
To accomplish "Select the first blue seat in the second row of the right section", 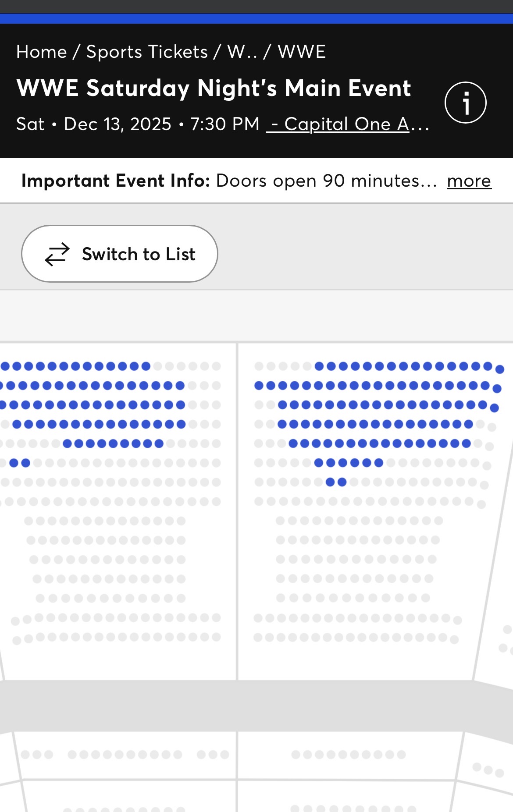I will [259, 386].
